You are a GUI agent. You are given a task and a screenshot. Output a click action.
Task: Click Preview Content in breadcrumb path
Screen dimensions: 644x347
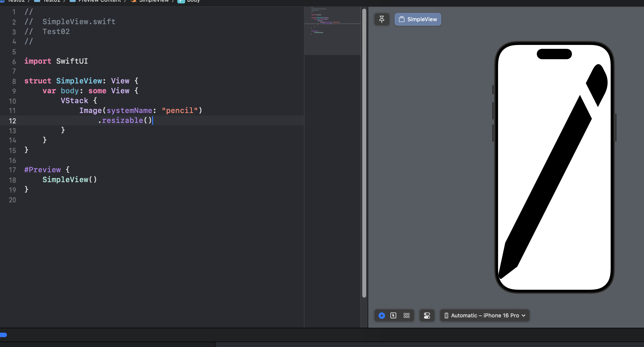(99, 1)
